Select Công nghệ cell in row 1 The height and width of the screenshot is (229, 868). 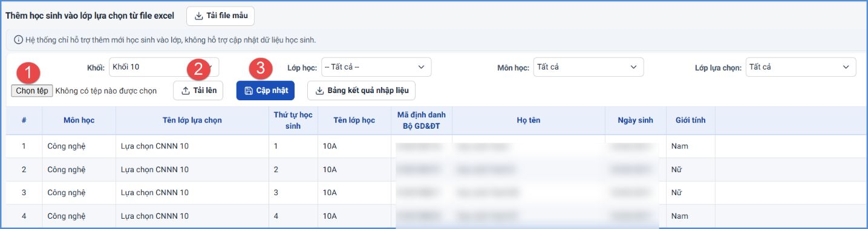click(79, 146)
